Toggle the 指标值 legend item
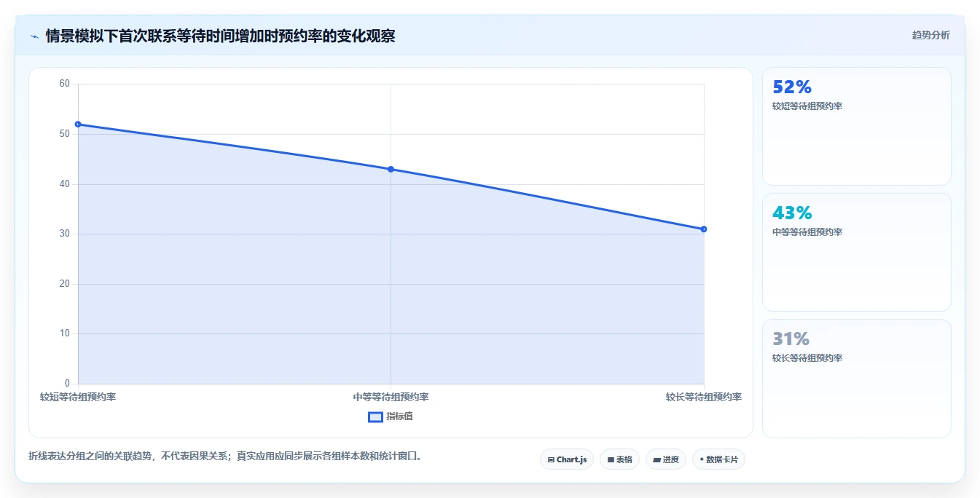Image resolution: width=980 pixels, height=498 pixels. pyautogui.click(x=391, y=416)
